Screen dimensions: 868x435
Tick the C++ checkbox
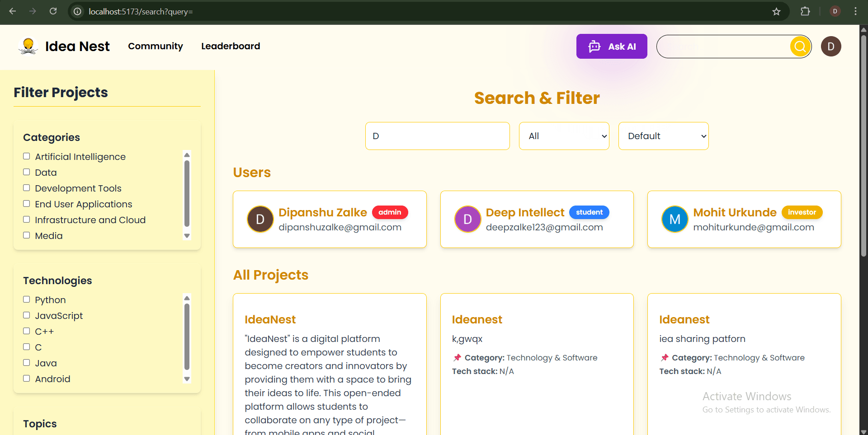tap(27, 331)
